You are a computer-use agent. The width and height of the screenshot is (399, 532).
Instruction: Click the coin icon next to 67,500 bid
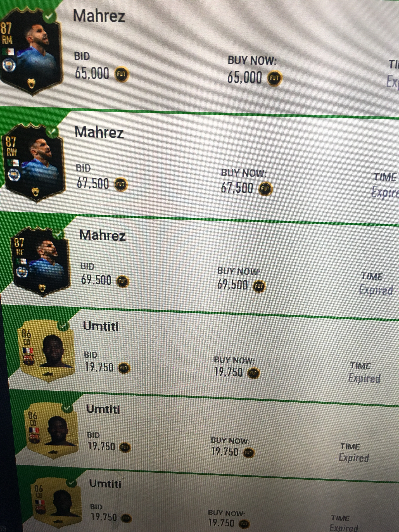[x=120, y=184]
